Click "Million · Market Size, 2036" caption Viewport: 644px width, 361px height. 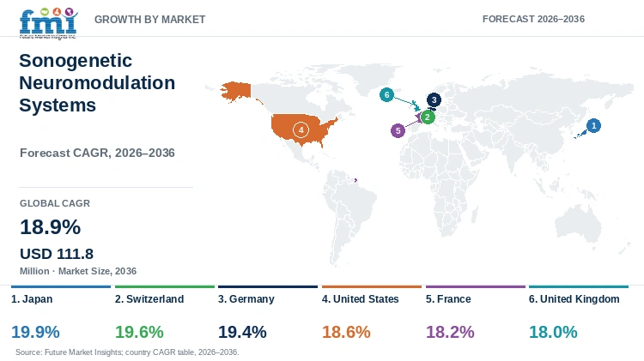78,271
